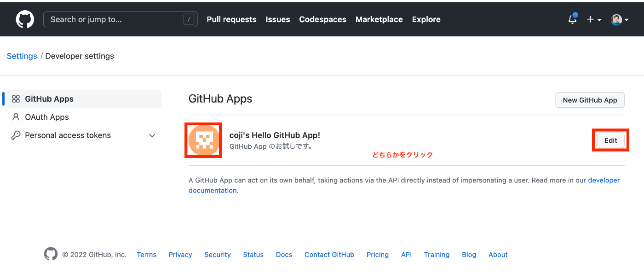Select OAuth Apps in sidebar
Screen dimensions: 644x280
point(84,117)
